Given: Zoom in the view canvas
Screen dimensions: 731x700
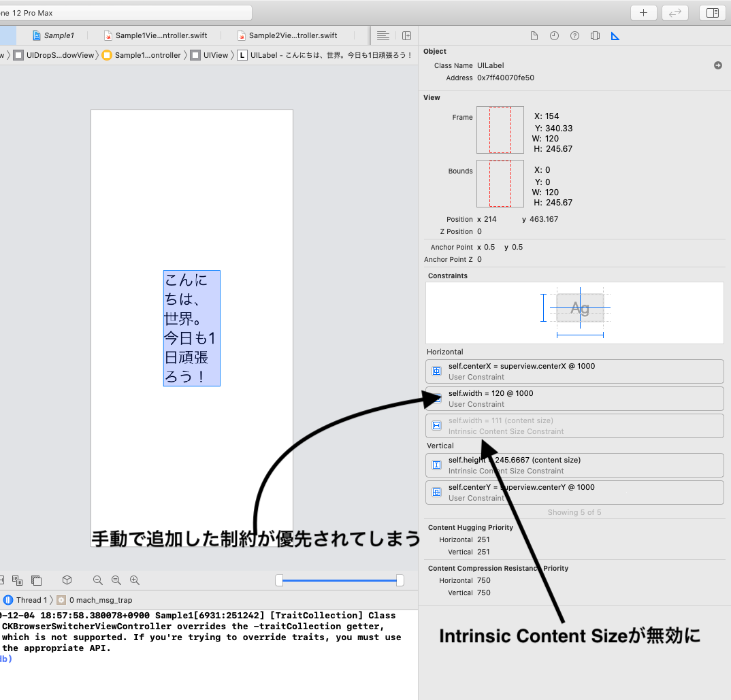Looking at the screenshot, I should coord(135,580).
